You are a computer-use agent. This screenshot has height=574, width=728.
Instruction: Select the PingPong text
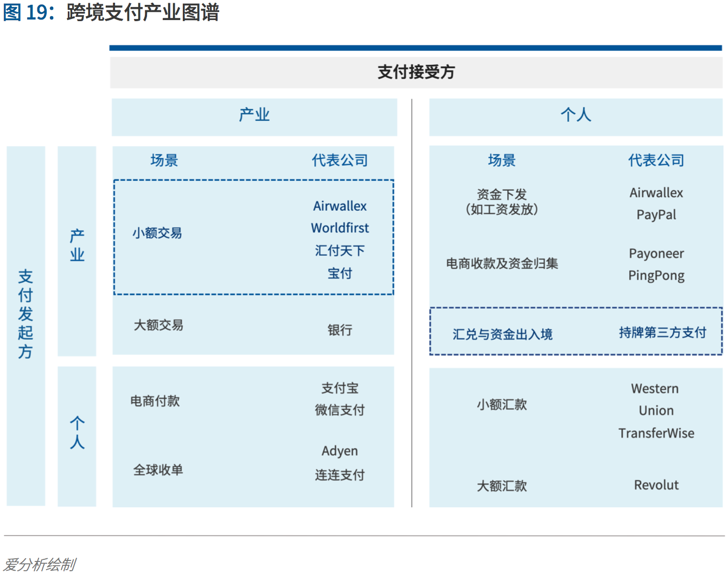click(656, 275)
